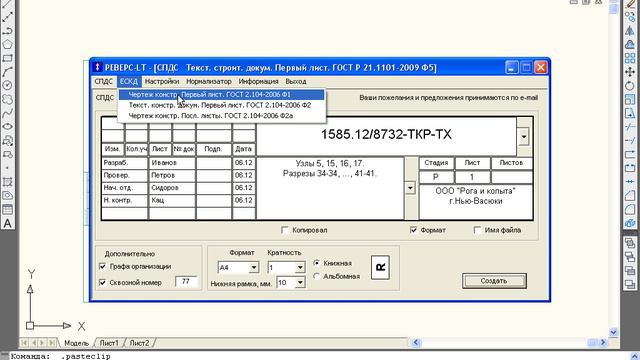Select the Spline draw tool
640x360 pixels.
[7, 113]
